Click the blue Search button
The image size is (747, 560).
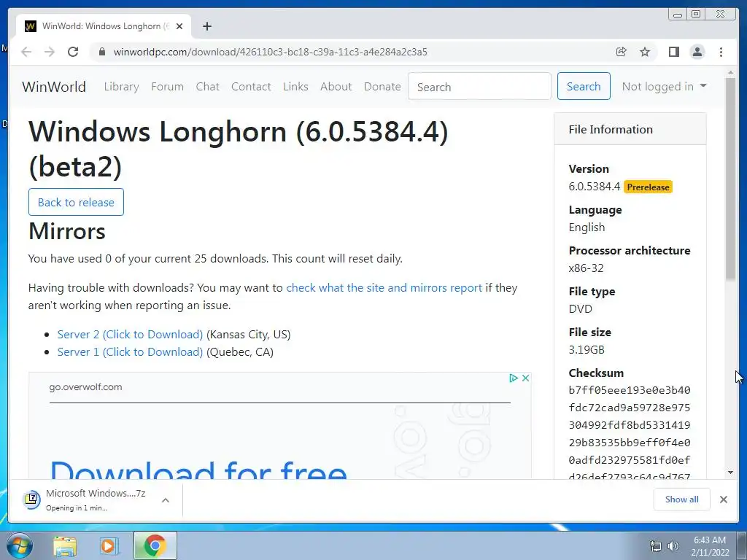584,86
